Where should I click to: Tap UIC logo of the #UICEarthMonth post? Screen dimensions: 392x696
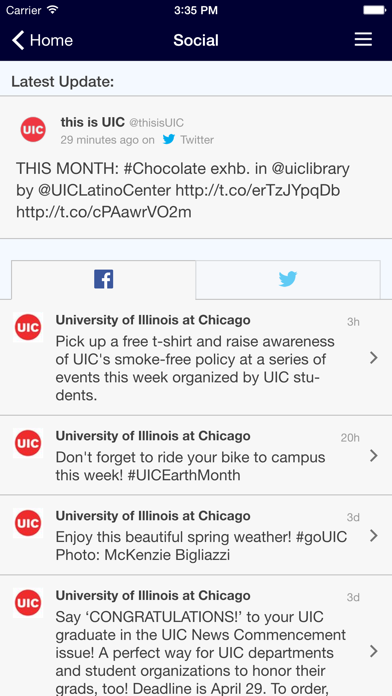tap(28, 443)
